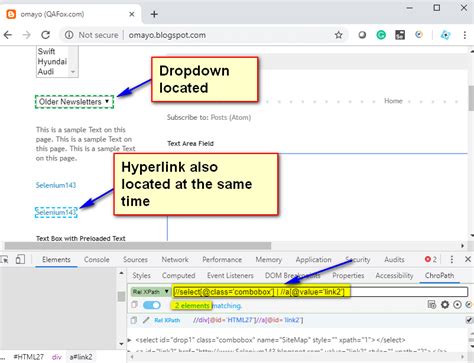The width and height of the screenshot is (474, 363).
Task: Select Hyundai in the car listbox
Action: coord(52,62)
